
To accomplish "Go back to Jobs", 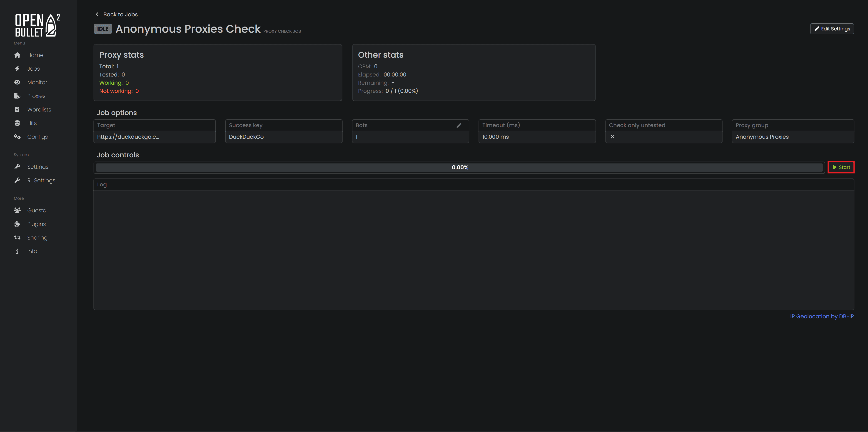I will point(116,14).
